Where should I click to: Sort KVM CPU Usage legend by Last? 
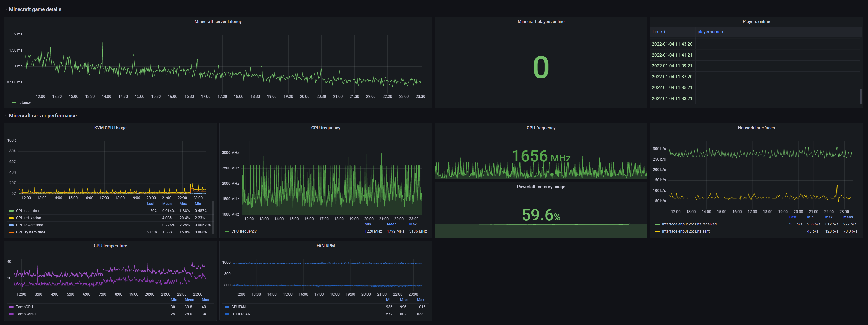(x=150, y=204)
